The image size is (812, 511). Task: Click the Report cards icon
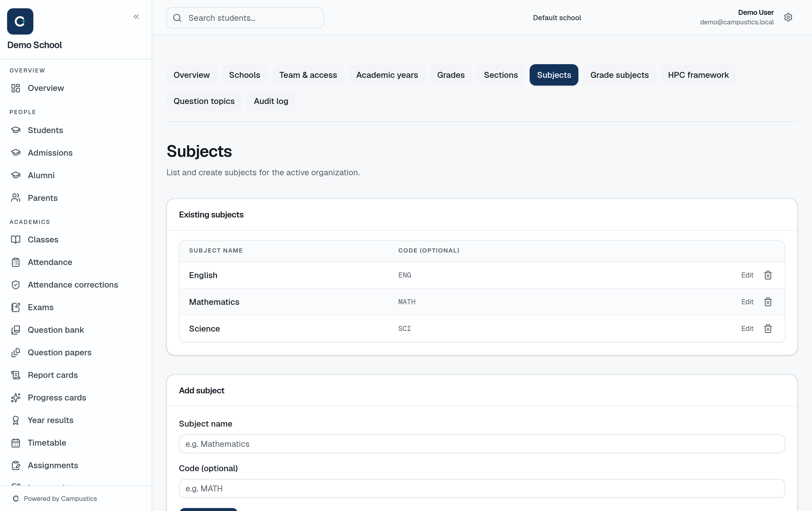(15, 375)
